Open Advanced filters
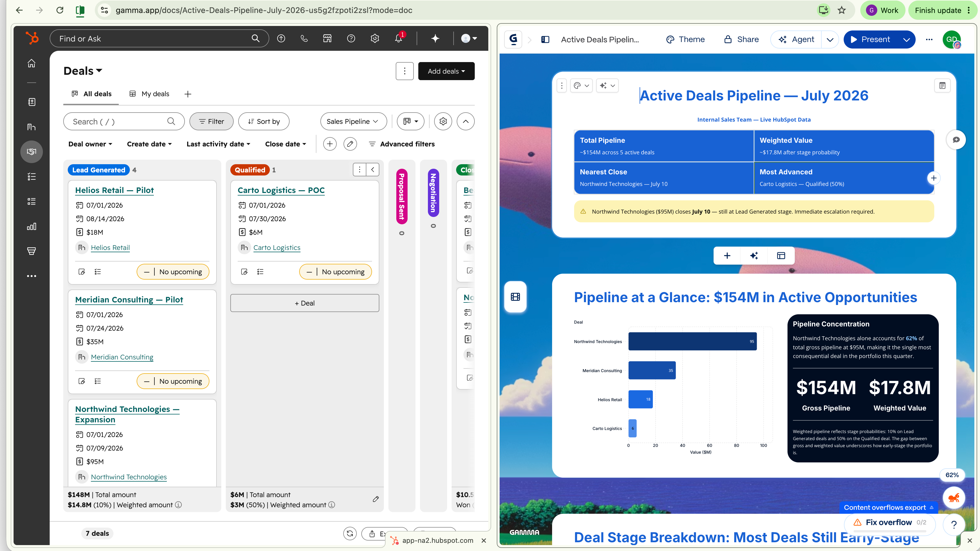 [x=402, y=144]
